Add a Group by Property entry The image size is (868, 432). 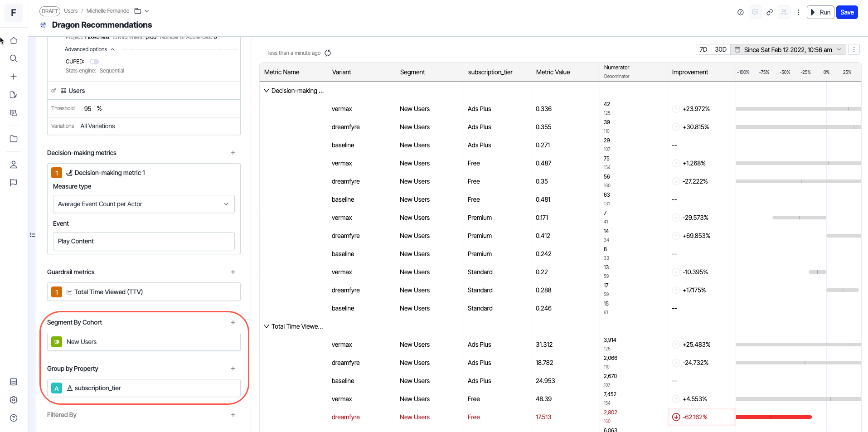233,369
